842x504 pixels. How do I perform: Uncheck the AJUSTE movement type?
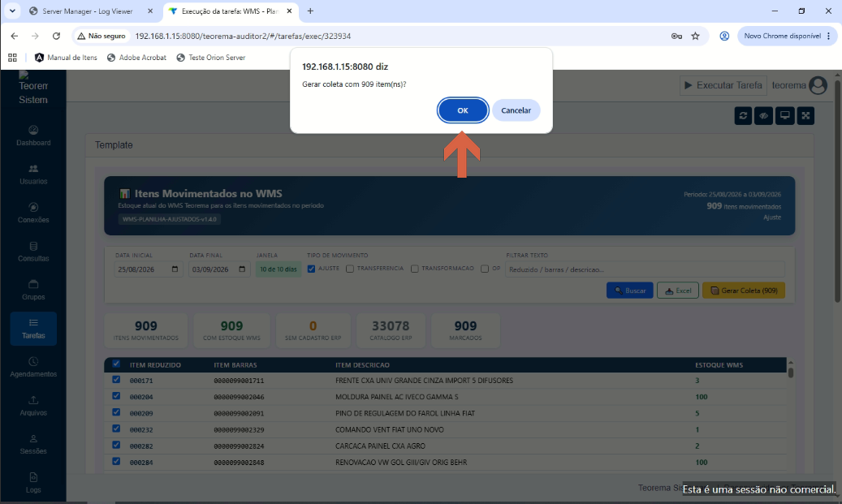click(311, 269)
